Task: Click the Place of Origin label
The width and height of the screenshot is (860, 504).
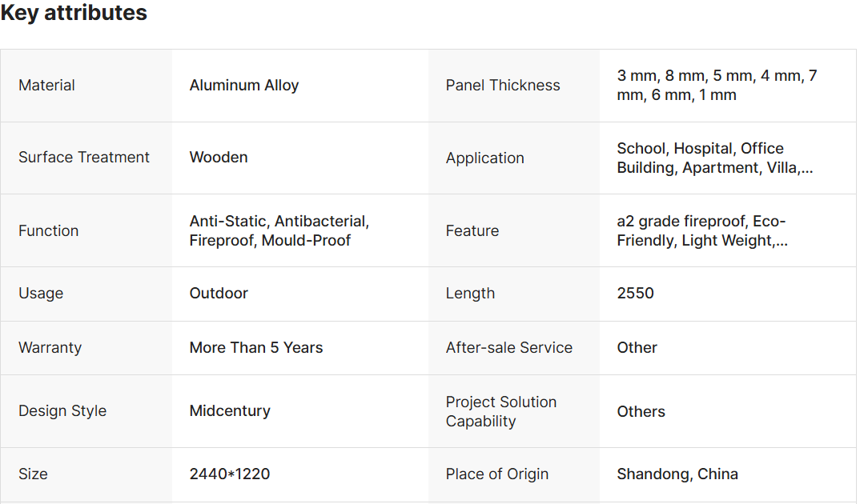Action: [497, 474]
